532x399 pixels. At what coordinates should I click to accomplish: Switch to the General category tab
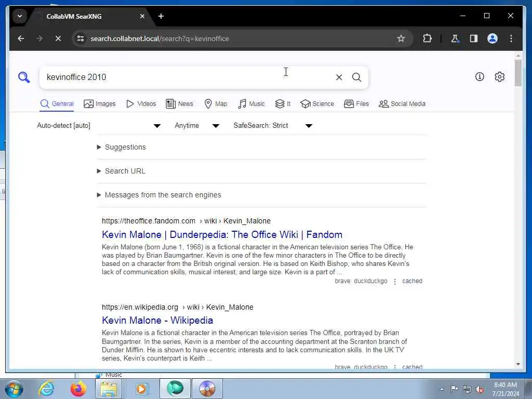coord(57,104)
